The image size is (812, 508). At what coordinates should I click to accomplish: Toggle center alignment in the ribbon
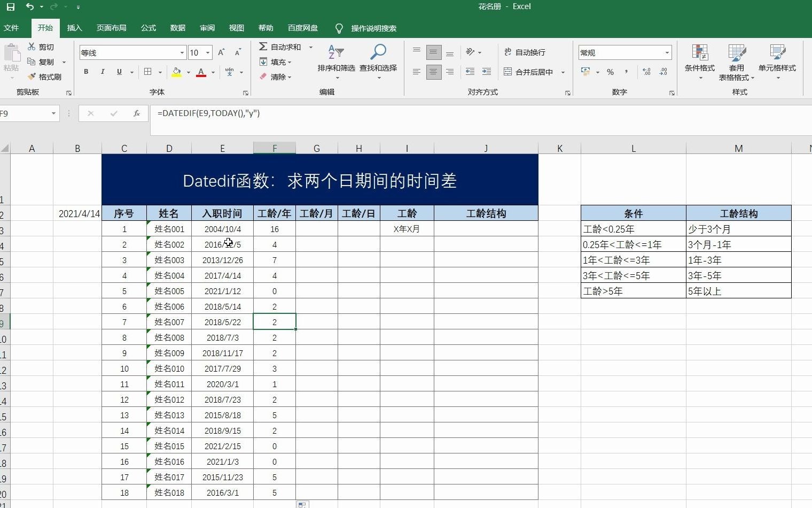(433, 72)
